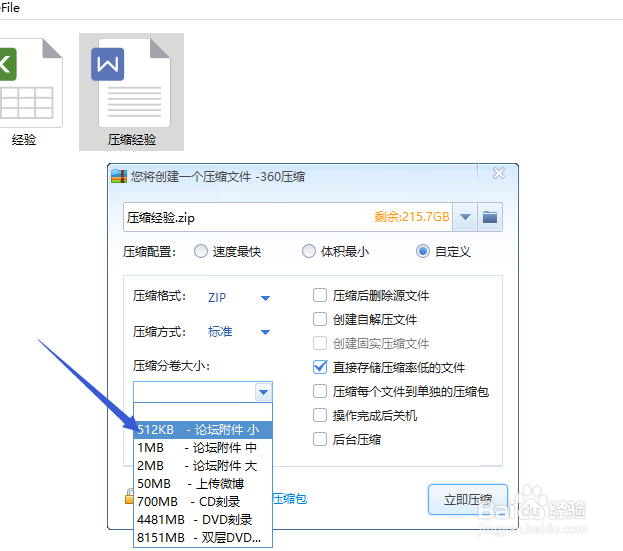
Task: Click the 剩余:215.7GB free space text
Action: coord(412,217)
